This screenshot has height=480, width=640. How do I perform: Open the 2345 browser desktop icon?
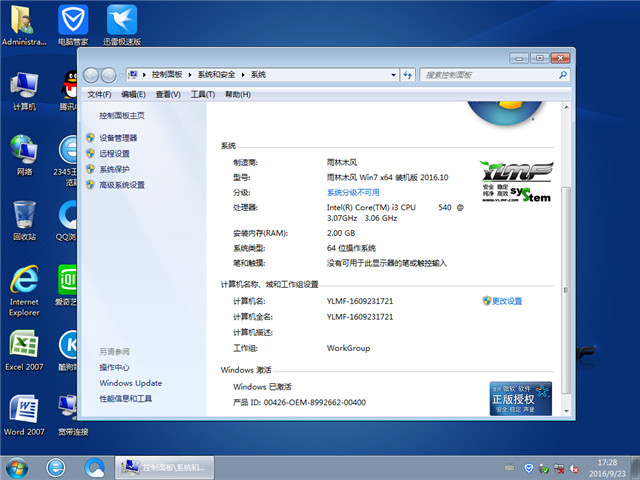pos(66,160)
